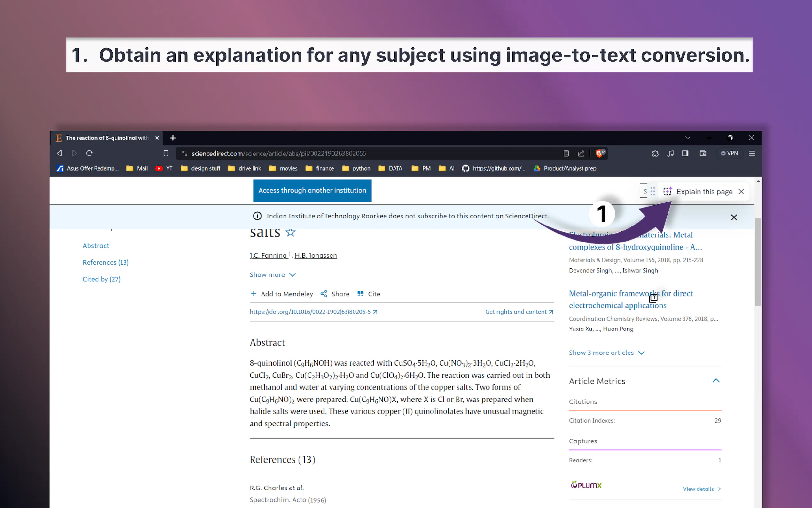Click Explain this page button

click(704, 192)
